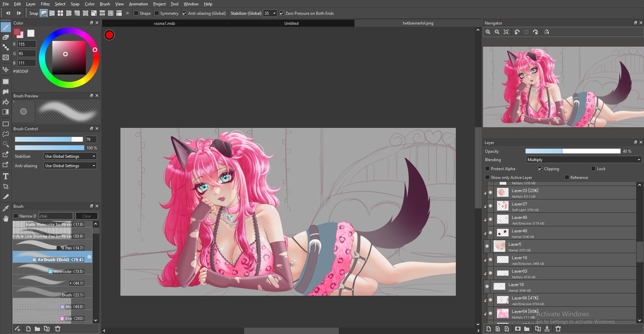Zoom out within the Navigator panel
Screen dimensions: 644x334
click(x=497, y=32)
